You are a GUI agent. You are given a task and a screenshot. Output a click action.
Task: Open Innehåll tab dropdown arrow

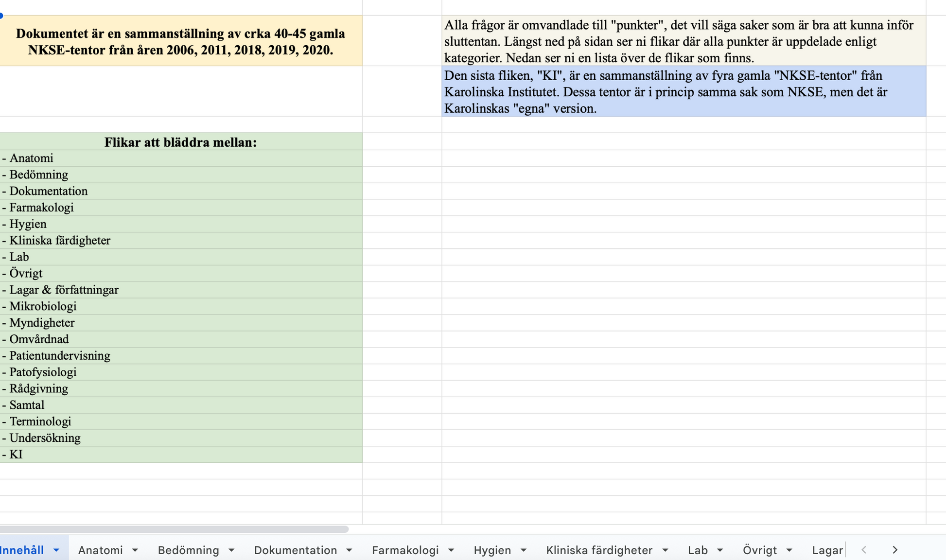(56, 550)
